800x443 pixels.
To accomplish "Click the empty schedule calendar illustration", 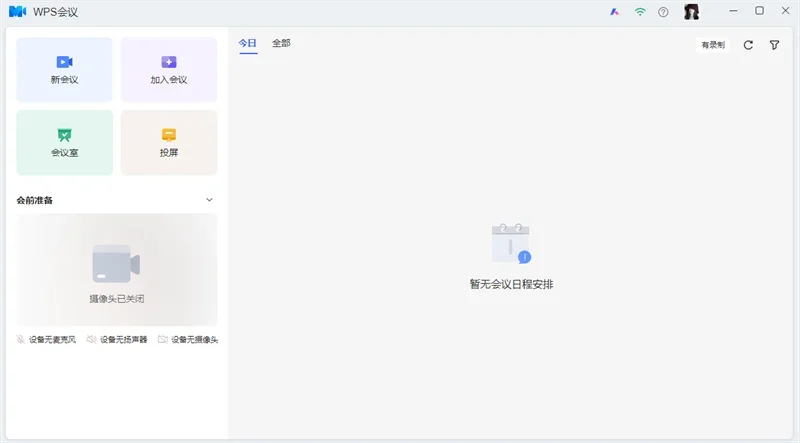I will (x=511, y=243).
